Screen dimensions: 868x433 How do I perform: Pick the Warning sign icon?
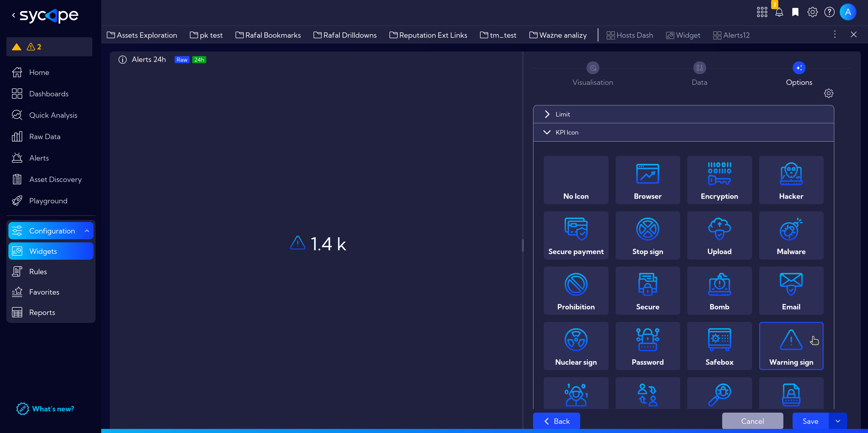[791, 346]
